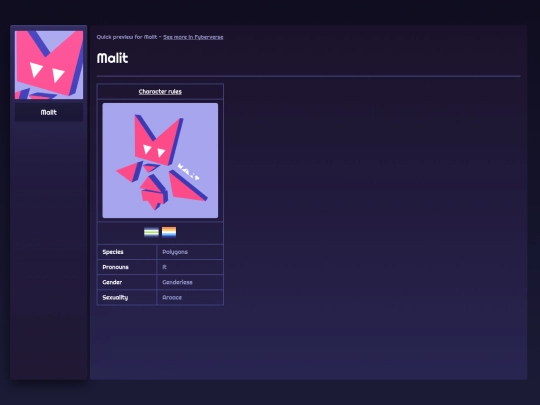The width and height of the screenshot is (540, 405).
Task: Open the Character rules link
Action: click(160, 92)
